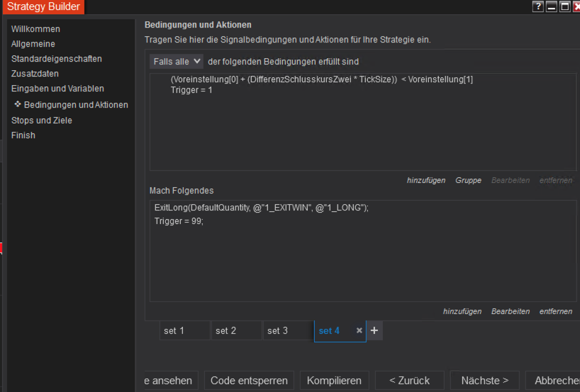Add a new condition set tab
Screen dimensions: 580x392
(374, 330)
